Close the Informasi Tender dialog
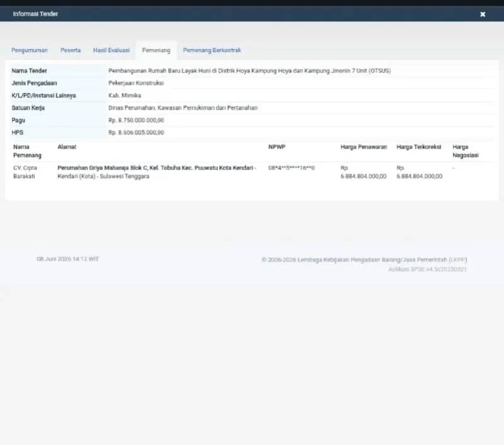504x445 pixels. click(x=483, y=14)
